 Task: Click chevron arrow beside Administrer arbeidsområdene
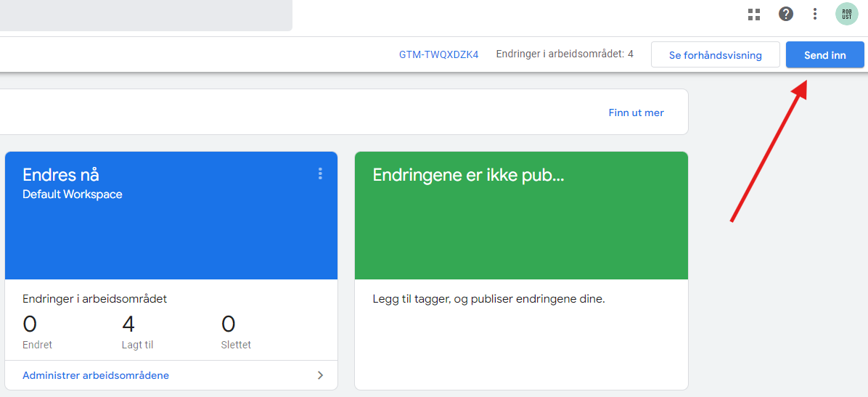[320, 375]
